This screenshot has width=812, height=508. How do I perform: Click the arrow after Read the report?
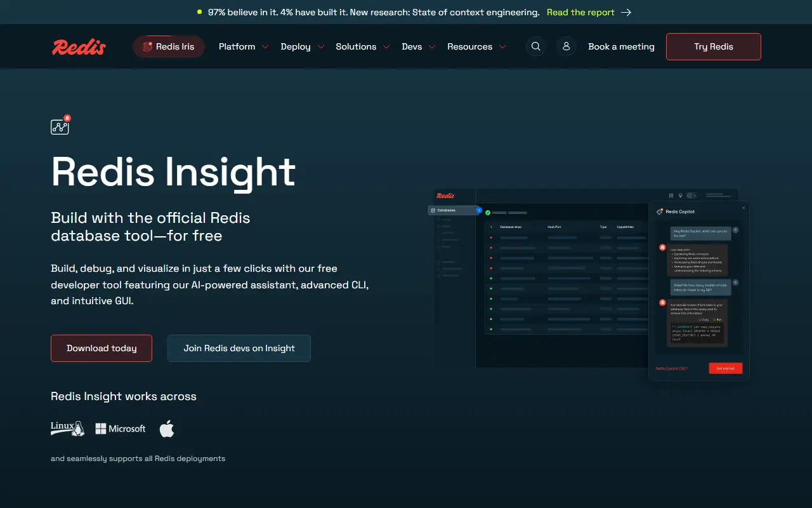626,12
